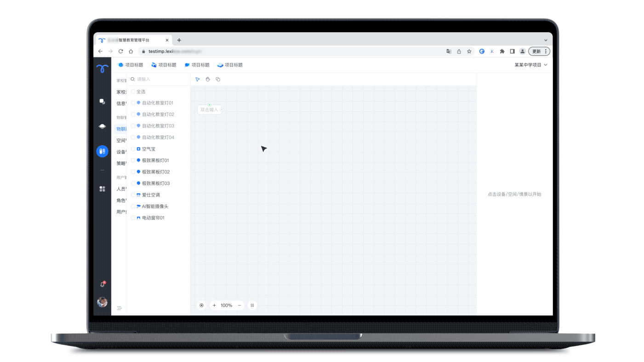Screen dimensions: 644x362
Task: Select the 智慧教育管理平台 browser tab
Action: point(133,40)
